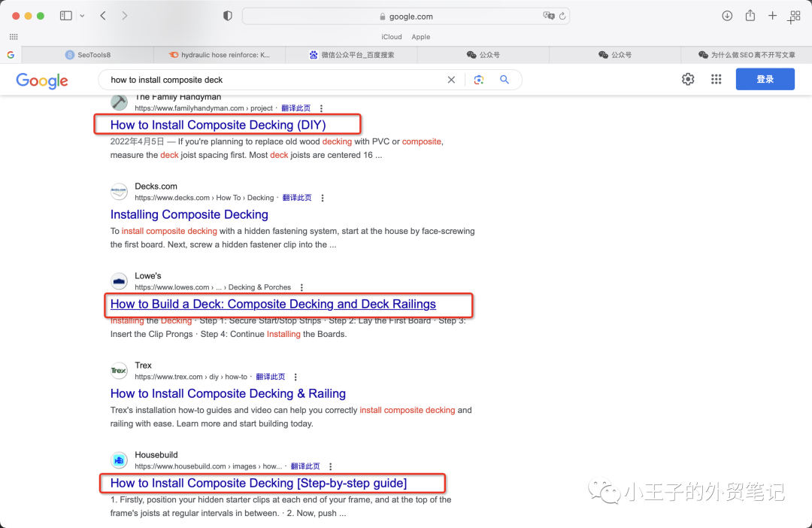Toggle the Safari sidebar panel
The width and height of the screenshot is (812, 528).
pyautogui.click(x=66, y=16)
